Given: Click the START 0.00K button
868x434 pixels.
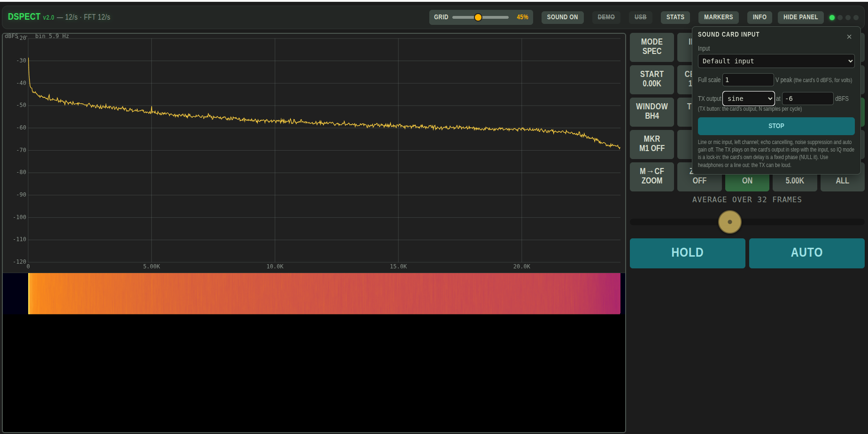Looking at the screenshot, I should coord(652,79).
